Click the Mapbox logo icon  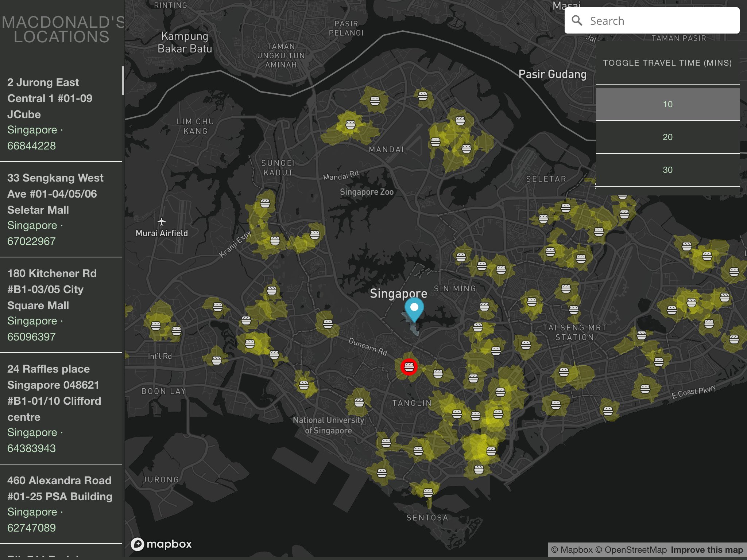click(139, 544)
